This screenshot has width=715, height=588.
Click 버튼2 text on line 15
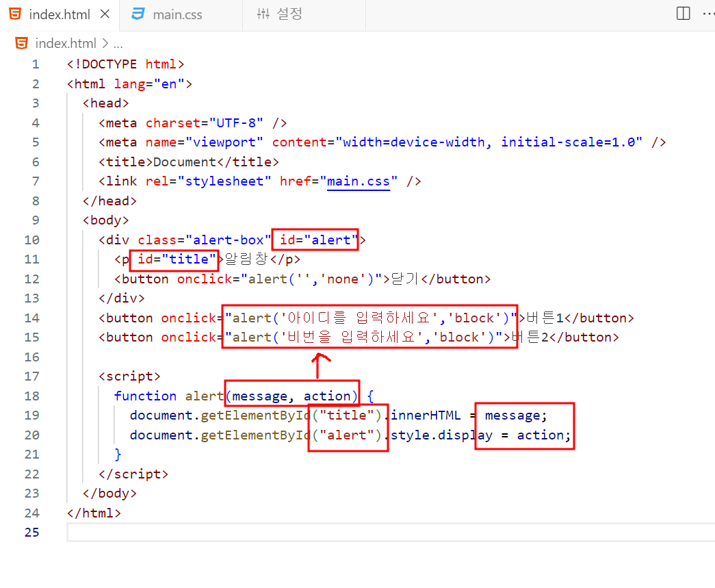pos(530,337)
